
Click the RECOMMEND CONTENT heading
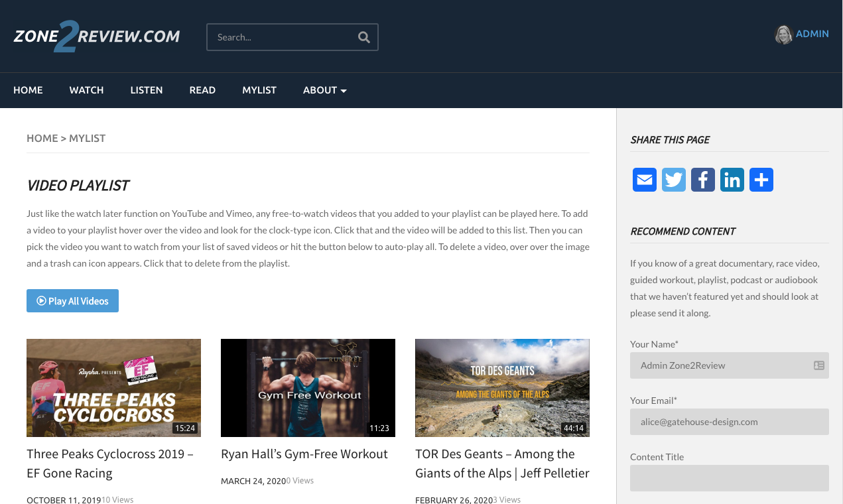(x=682, y=231)
